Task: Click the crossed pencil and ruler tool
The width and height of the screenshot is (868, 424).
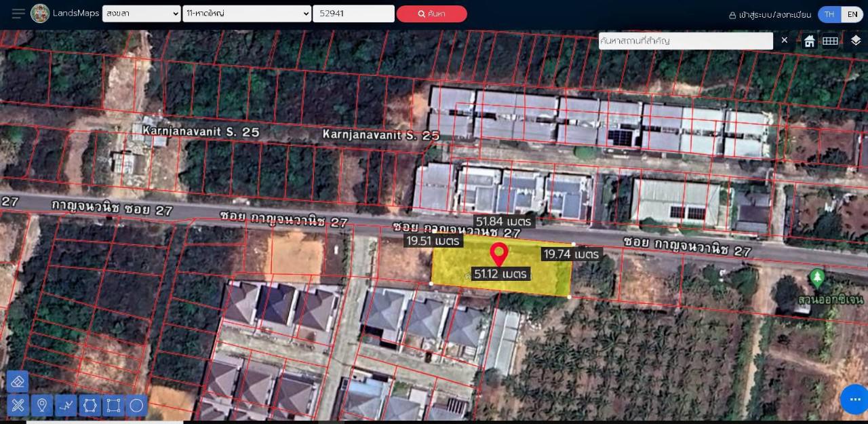Action: 18,406
